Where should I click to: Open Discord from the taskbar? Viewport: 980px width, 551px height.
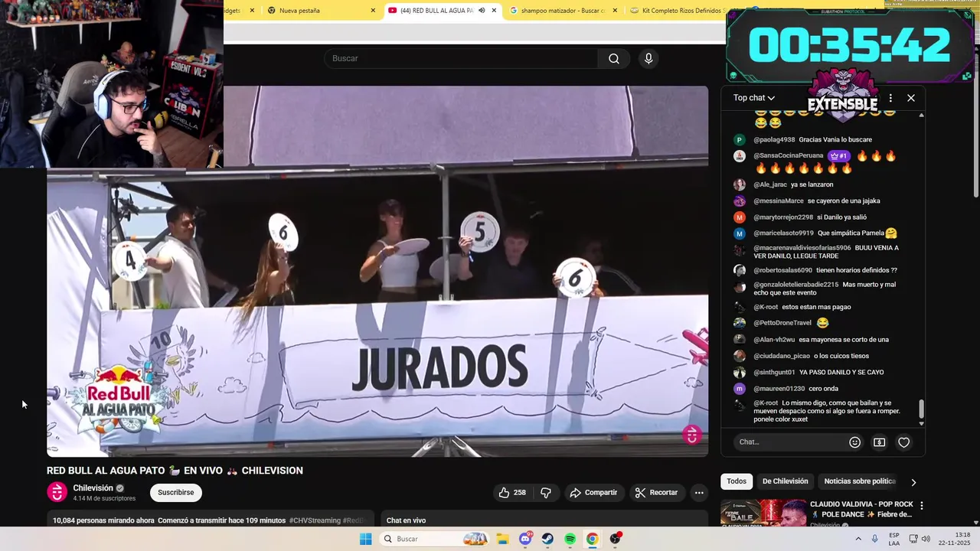525,539
